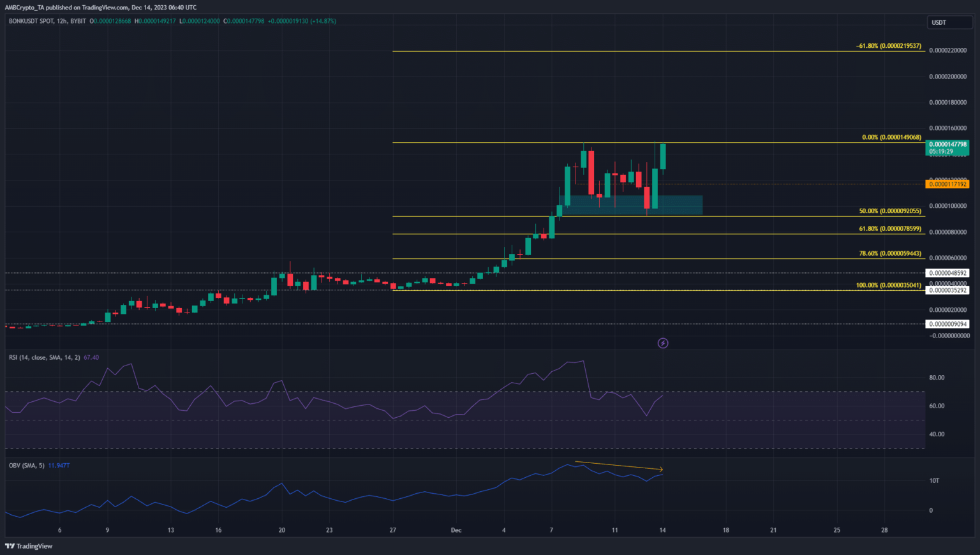This screenshot has height=555, width=980.
Task: Click the RSI value 67.40 reading
Action: pyautogui.click(x=91, y=357)
